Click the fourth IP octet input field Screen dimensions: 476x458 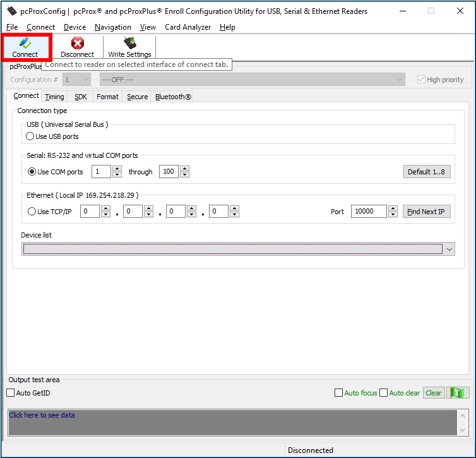pyautogui.click(x=218, y=212)
